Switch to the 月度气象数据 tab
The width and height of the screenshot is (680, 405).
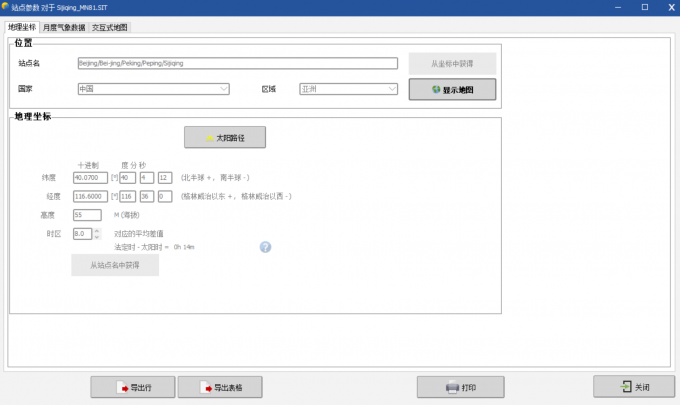tap(64, 27)
